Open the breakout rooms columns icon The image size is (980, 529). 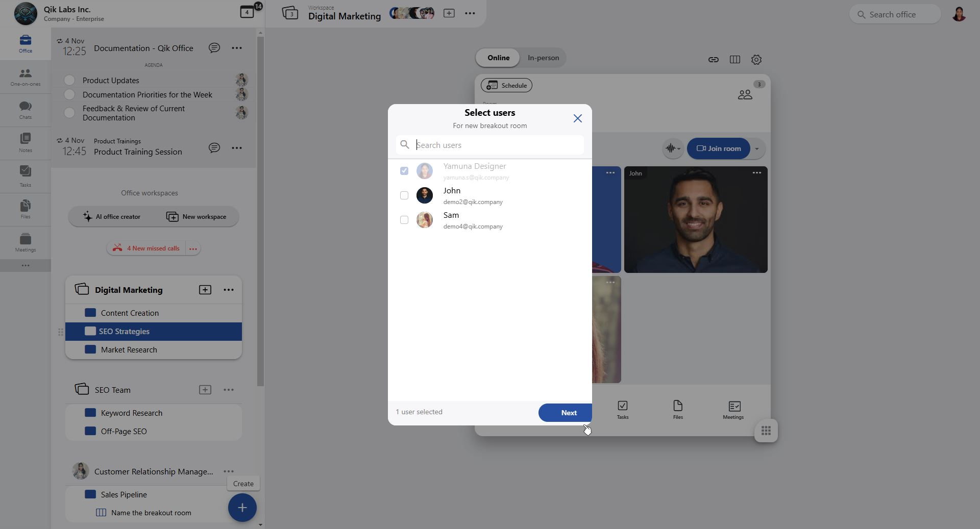pos(734,60)
